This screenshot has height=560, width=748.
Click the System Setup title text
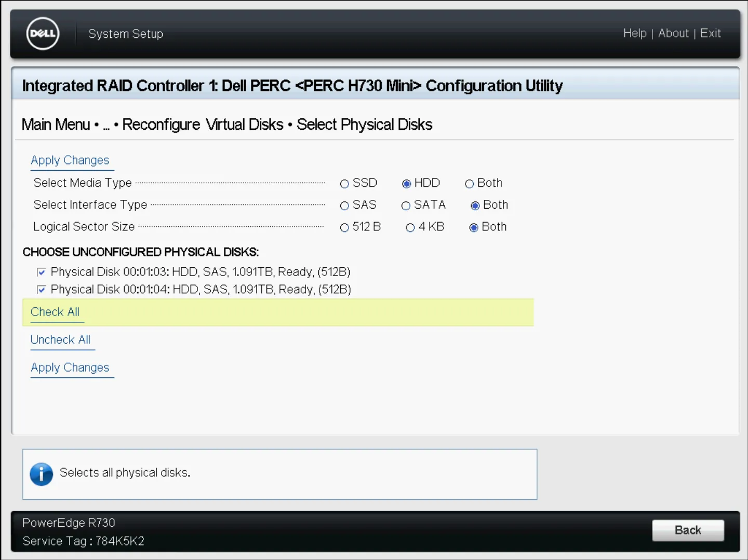[126, 34]
